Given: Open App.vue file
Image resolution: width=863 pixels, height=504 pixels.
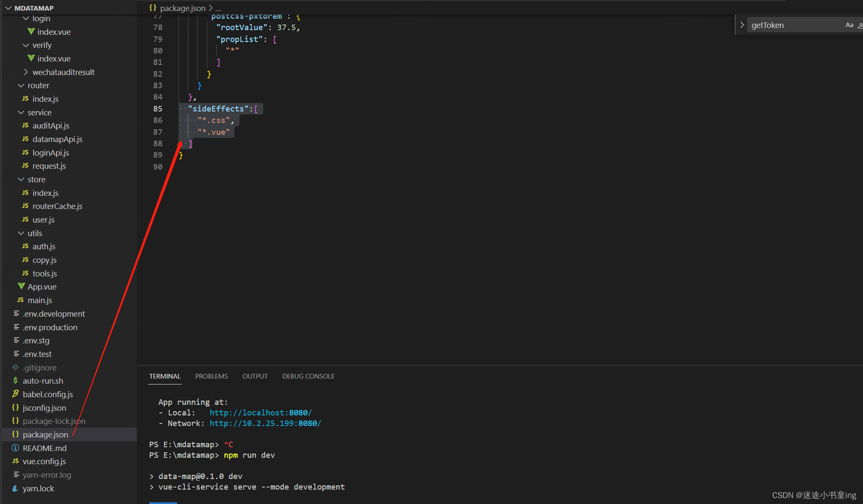Looking at the screenshot, I should pyautogui.click(x=42, y=287).
